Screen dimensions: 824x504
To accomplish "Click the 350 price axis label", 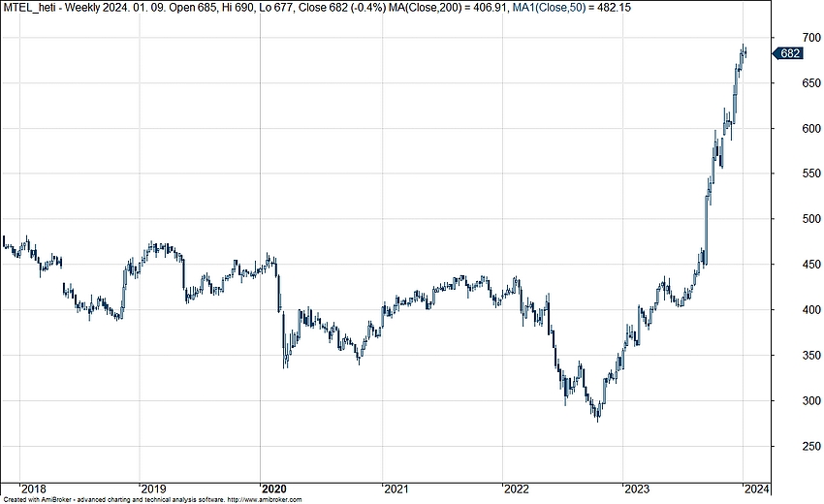I will tap(811, 356).
